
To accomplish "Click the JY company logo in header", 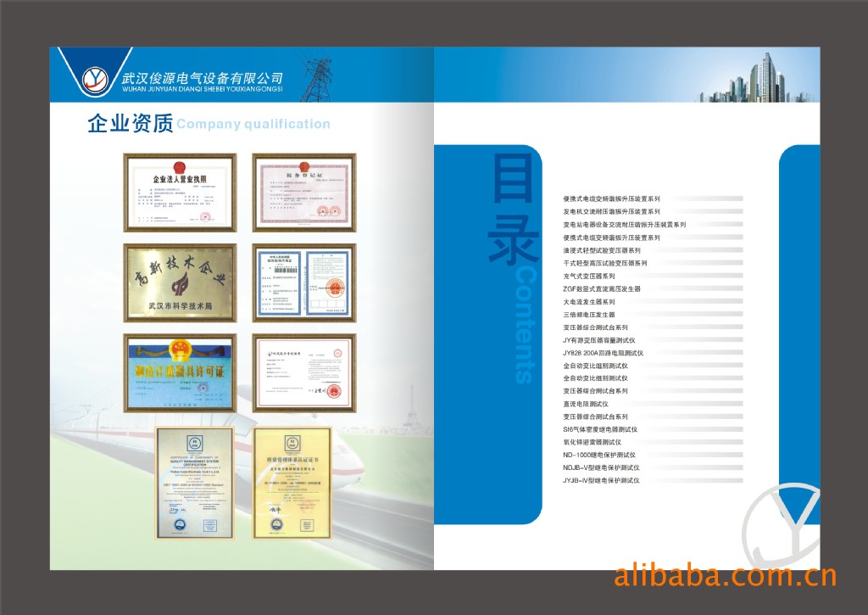I will point(95,80).
